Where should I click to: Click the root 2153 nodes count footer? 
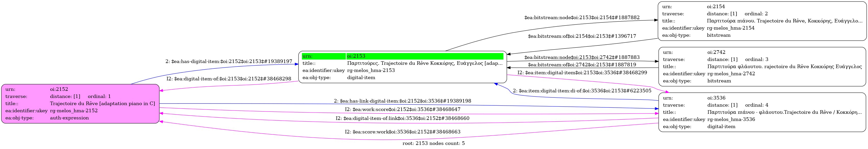(433, 144)
